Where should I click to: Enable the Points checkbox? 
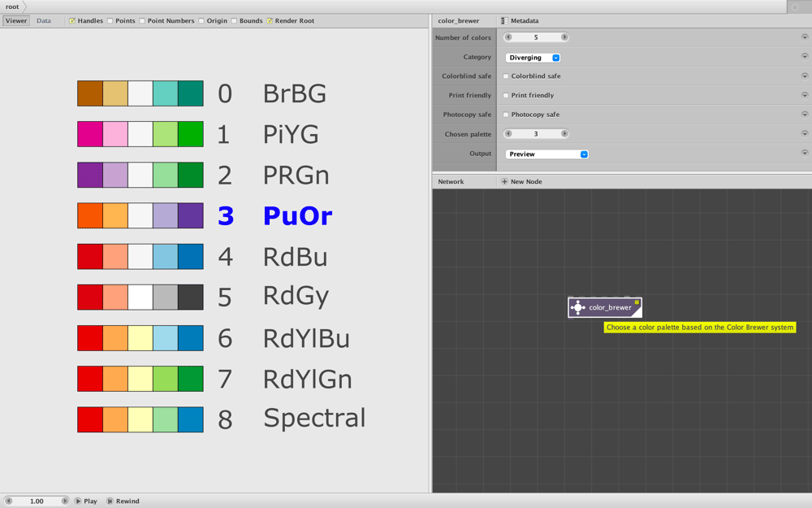(110, 21)
